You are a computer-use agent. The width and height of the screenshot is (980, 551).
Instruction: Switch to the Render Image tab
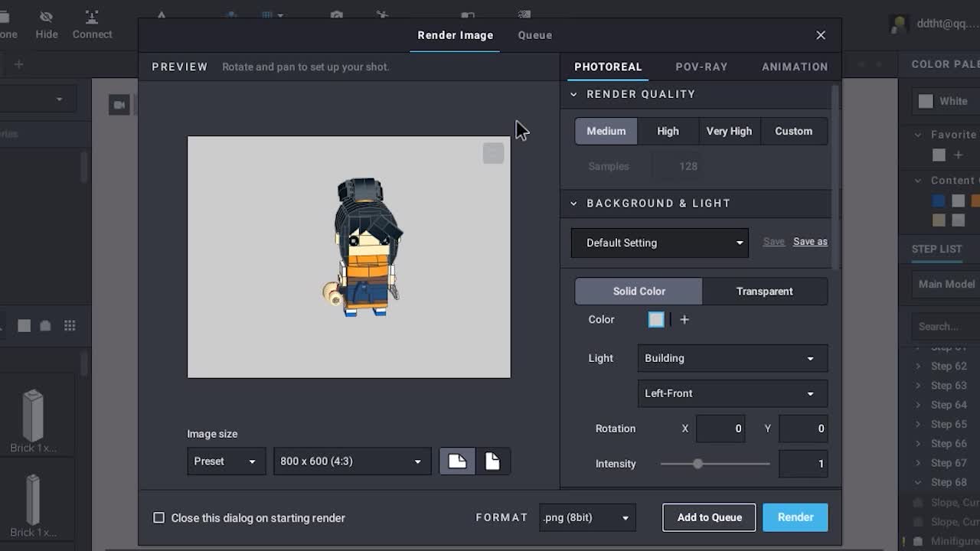[x=456, y=35]
